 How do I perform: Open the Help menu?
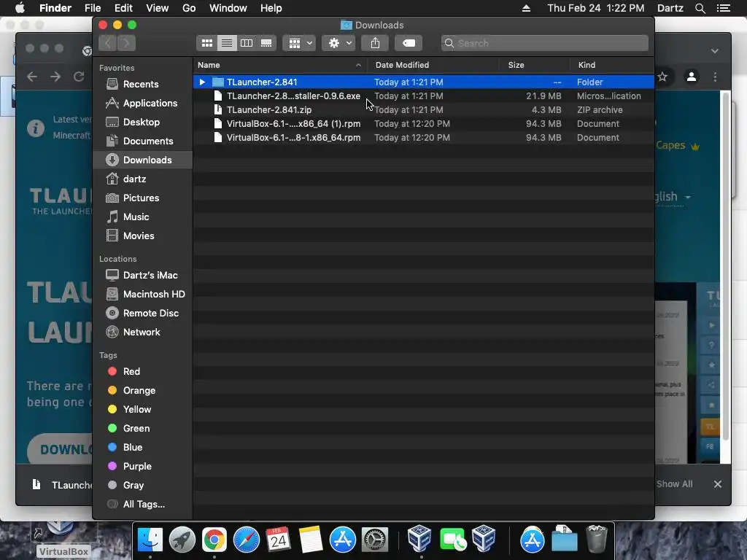271,8
